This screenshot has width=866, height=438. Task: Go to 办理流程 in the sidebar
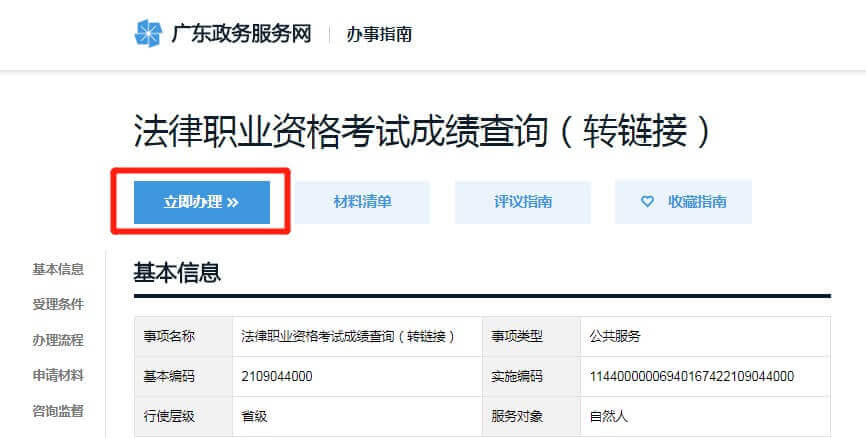pyautogui.click(x=58, y=340)
